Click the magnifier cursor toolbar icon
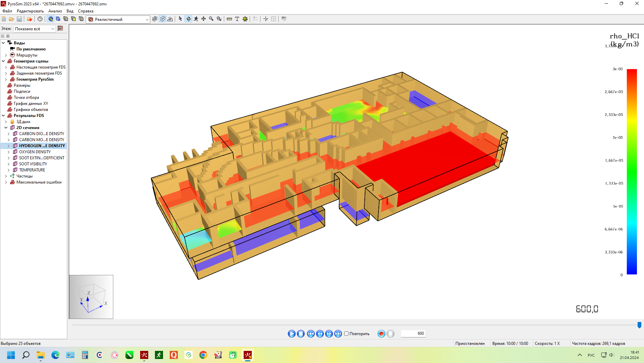This screenshot has width=644, height=363. (x=51, y=19)
